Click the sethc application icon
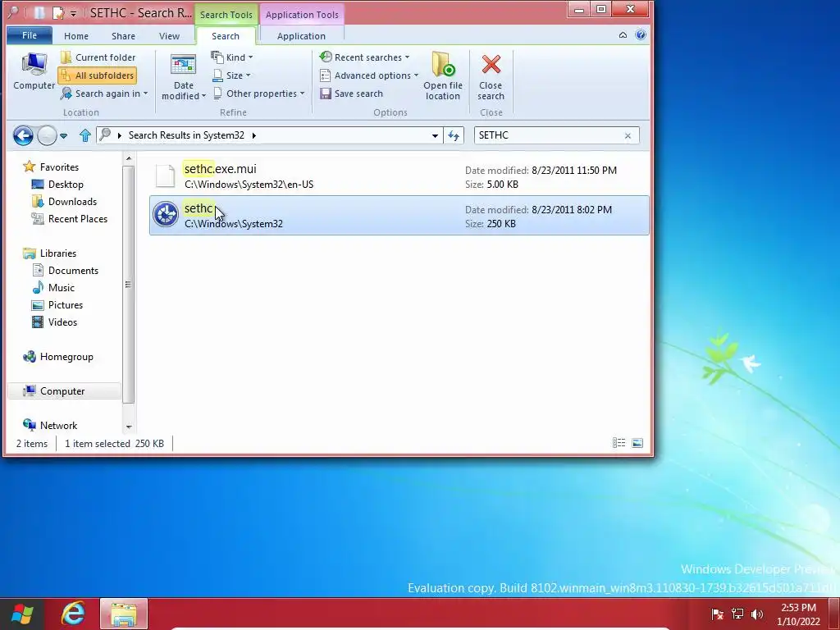Image resolution: width=840 pixels, height=630 pixels. (166, 215)
